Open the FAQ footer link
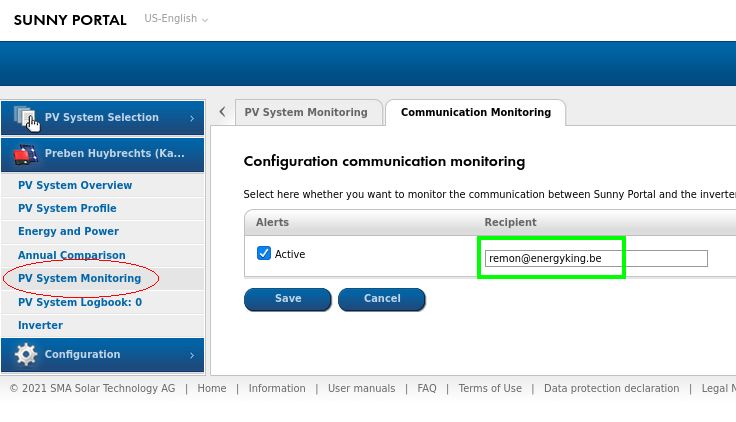 (427, 388)
